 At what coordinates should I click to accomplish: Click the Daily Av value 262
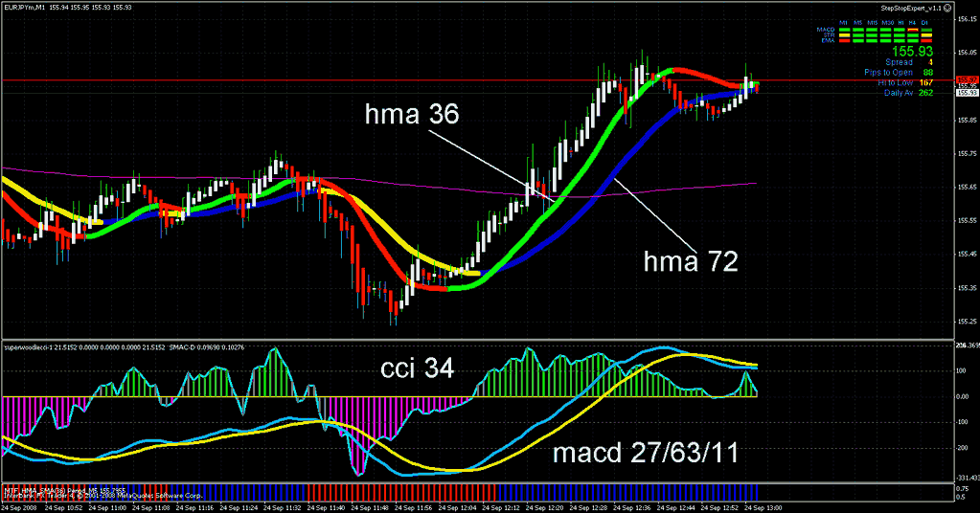point(925,93)
